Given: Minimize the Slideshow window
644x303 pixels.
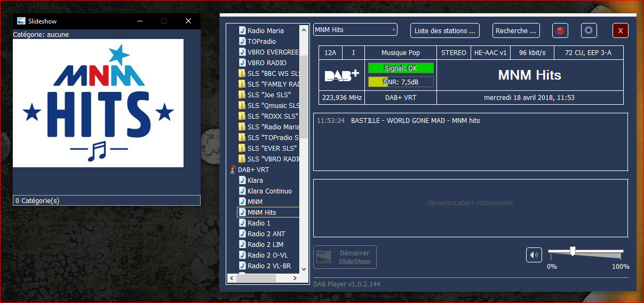Looking at the screenshot, I should [x=140, y=21].
